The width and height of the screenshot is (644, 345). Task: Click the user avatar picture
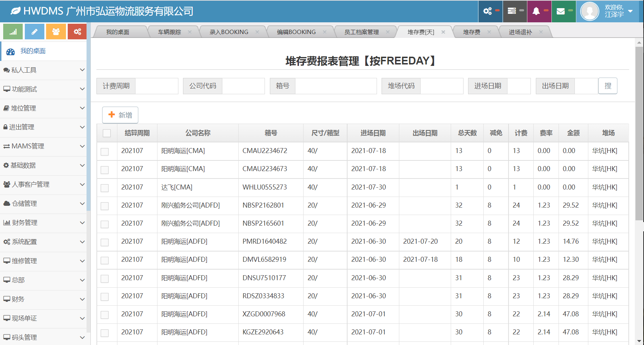click(x=589, y=11)
